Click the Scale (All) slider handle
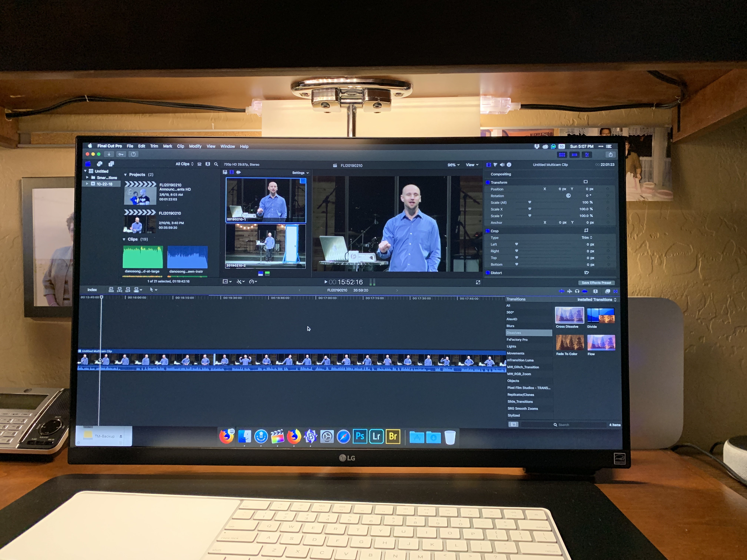 (x=529, y=203)
